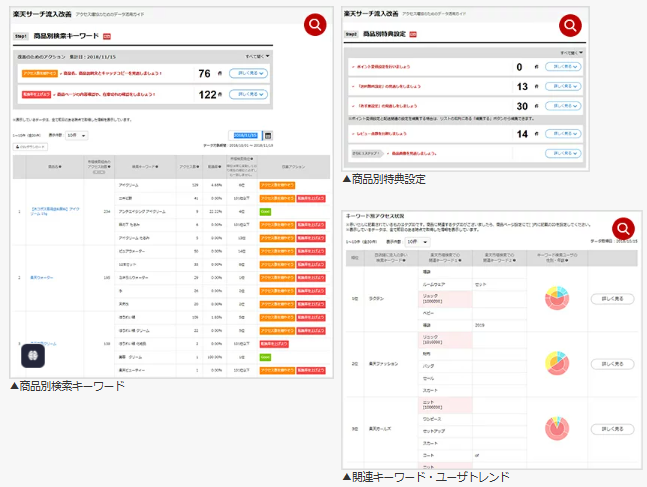
Task: Click the pie chart in the 3位 row
Action: click(x=557, y=428)
